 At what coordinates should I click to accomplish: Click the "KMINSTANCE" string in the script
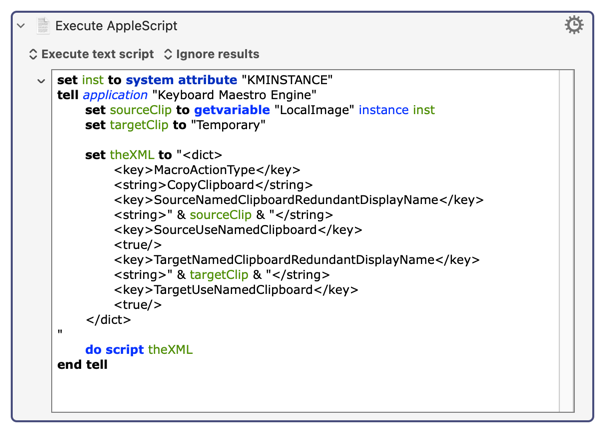click(x=287, y=80)
